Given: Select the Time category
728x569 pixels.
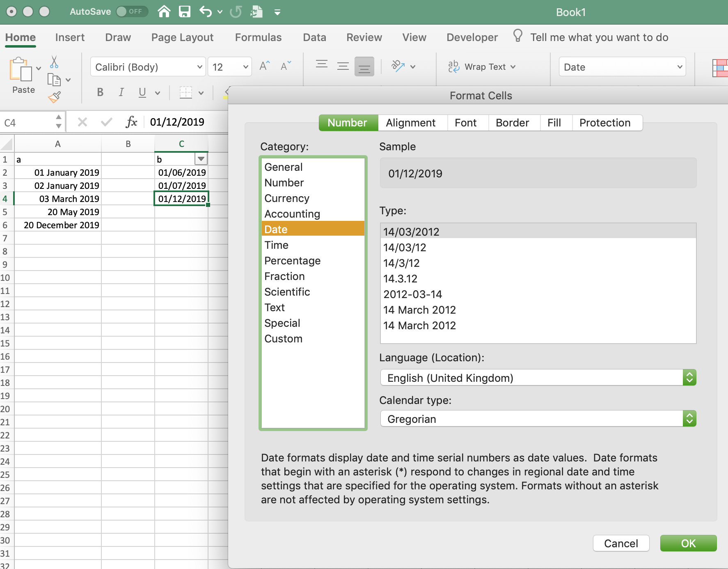Looking at the screenshot, I should (313, 245).
